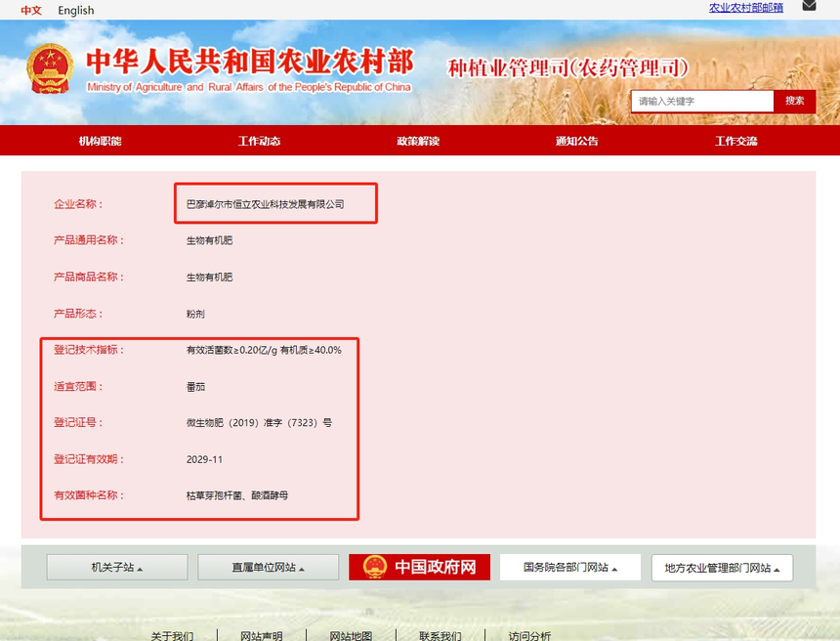The height and width of the screenshot is (641, 840).
Task: Click the mail envelope icon
Action: tap(809, 5)
